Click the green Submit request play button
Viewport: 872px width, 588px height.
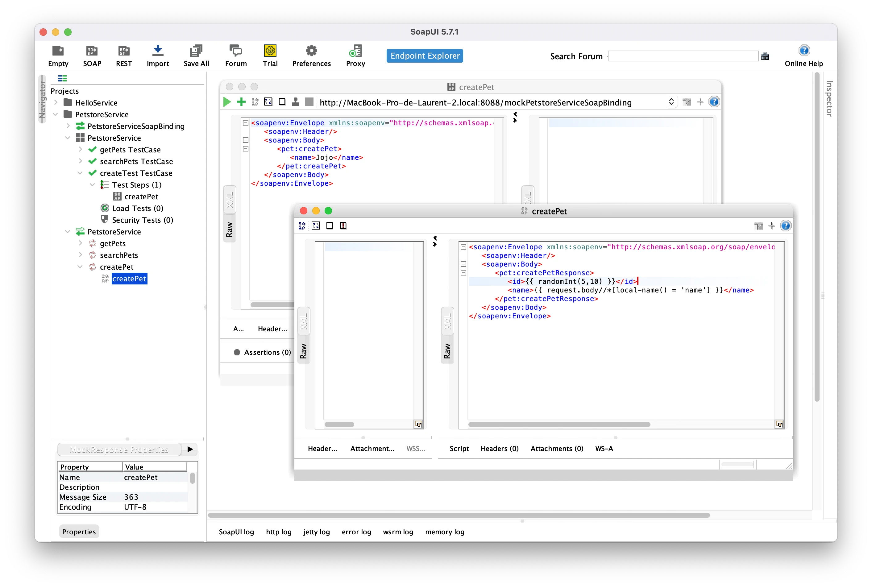(x=227, y=102)
